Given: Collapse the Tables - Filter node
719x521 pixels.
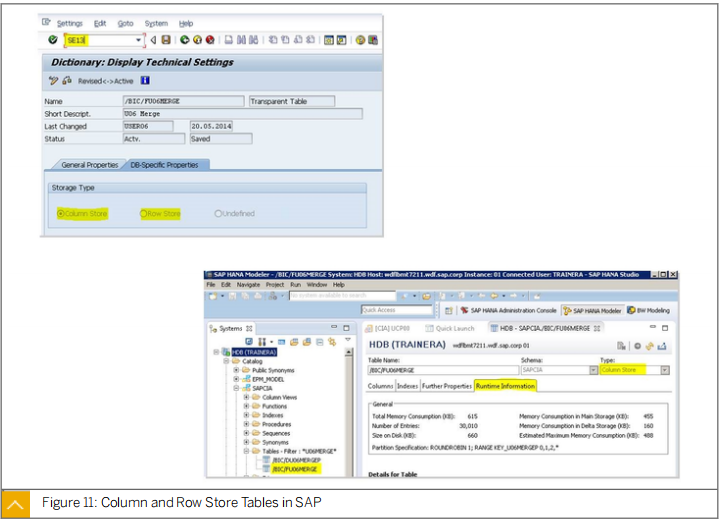Looking at the screenshot, I should coord(246,451).
